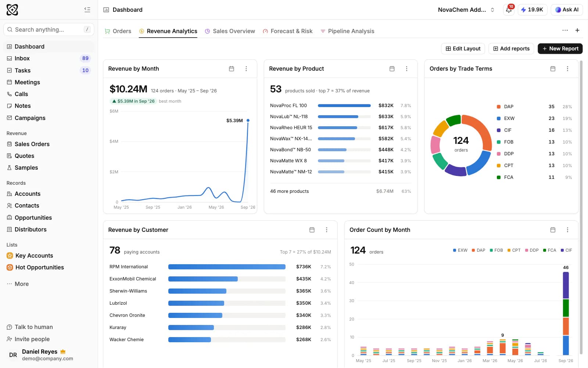The height and width of the screenshot is (368, 588).
Task: Open Key Accounts list
Action: click(x=49, y=255)
